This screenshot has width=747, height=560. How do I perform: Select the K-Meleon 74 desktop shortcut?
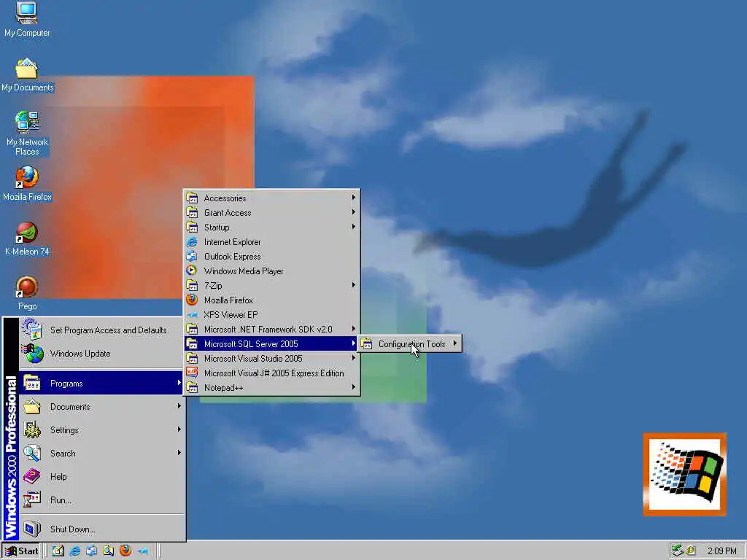pyautogui.click(x=27, y=238)
